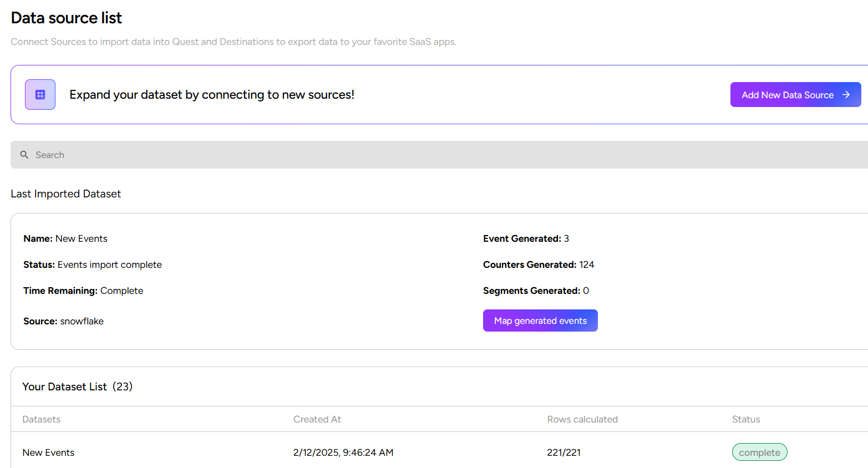Click the arrow icon on Add New Data Source
This screenshot has height=468, width=868.
846,95
